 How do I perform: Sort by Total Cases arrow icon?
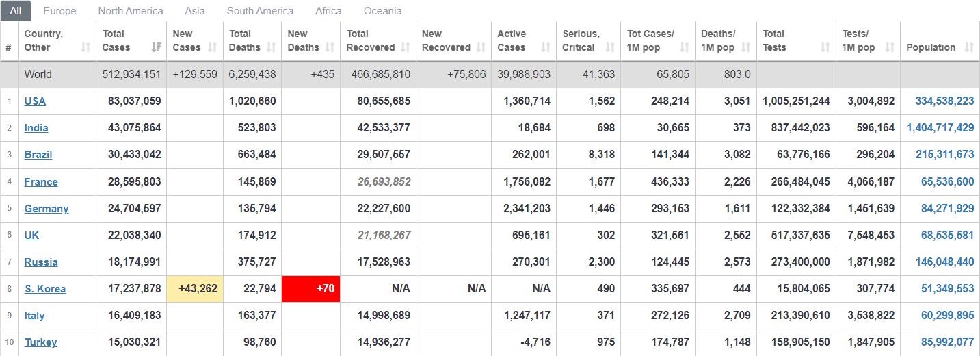tap(157, 47)
